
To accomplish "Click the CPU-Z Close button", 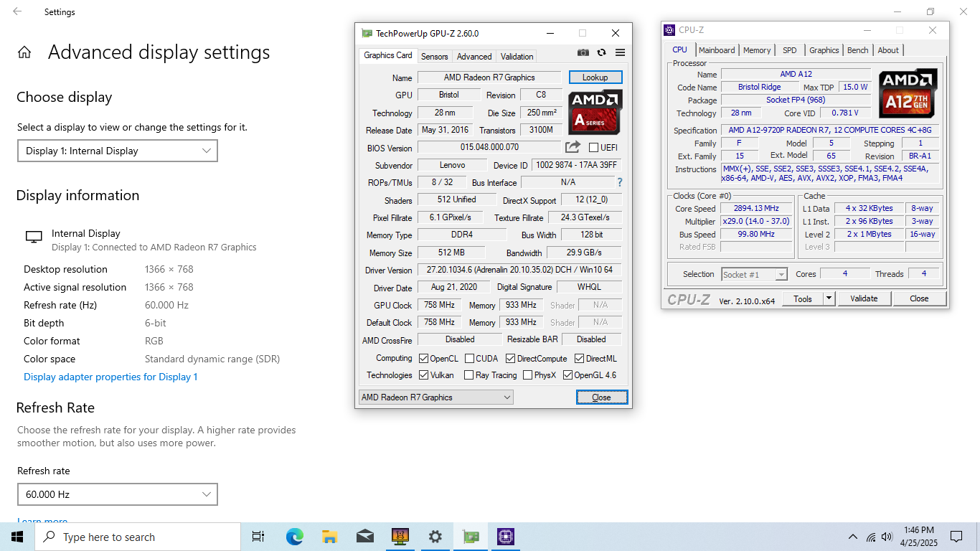I will point(919,298).
